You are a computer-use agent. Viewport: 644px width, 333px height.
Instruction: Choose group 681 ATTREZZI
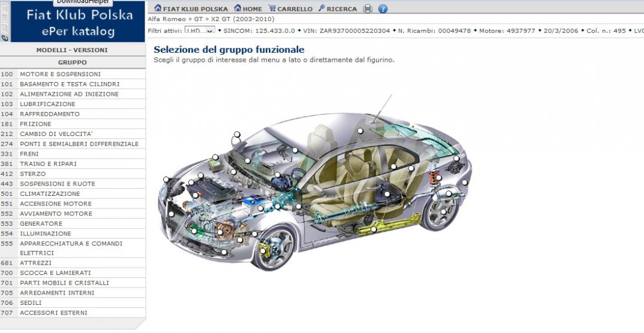click(73, 263)
